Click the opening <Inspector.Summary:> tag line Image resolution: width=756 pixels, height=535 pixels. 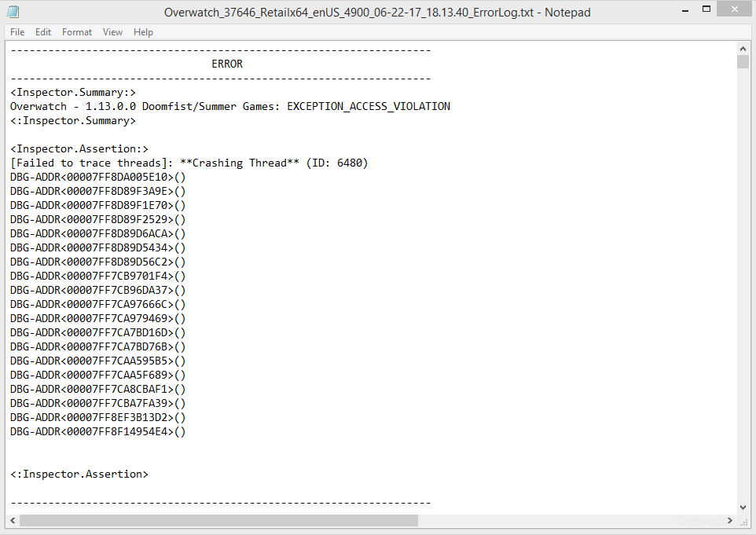tap(73, 93)
